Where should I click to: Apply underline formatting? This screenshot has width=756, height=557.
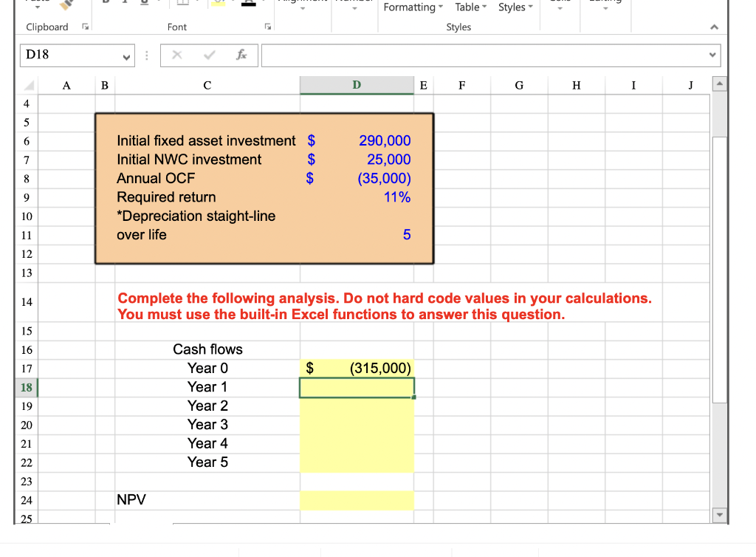click(x=146, y=5)
